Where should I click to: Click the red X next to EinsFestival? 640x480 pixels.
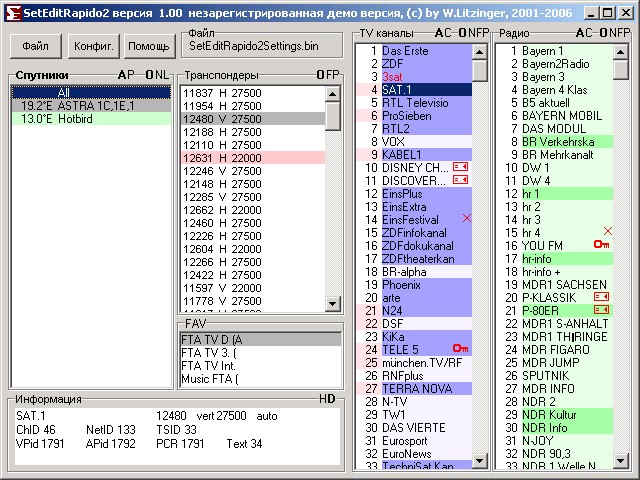point(466,219)
